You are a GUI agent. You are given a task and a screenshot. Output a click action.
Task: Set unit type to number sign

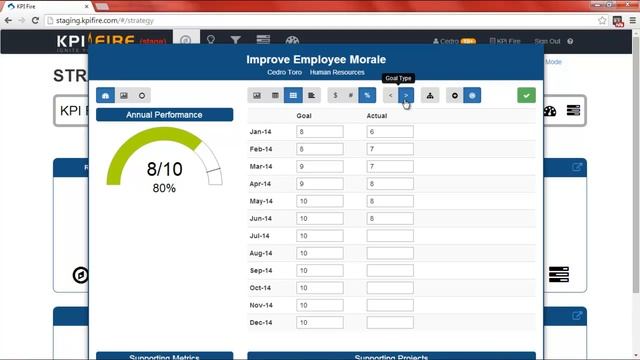pos(351,96)
